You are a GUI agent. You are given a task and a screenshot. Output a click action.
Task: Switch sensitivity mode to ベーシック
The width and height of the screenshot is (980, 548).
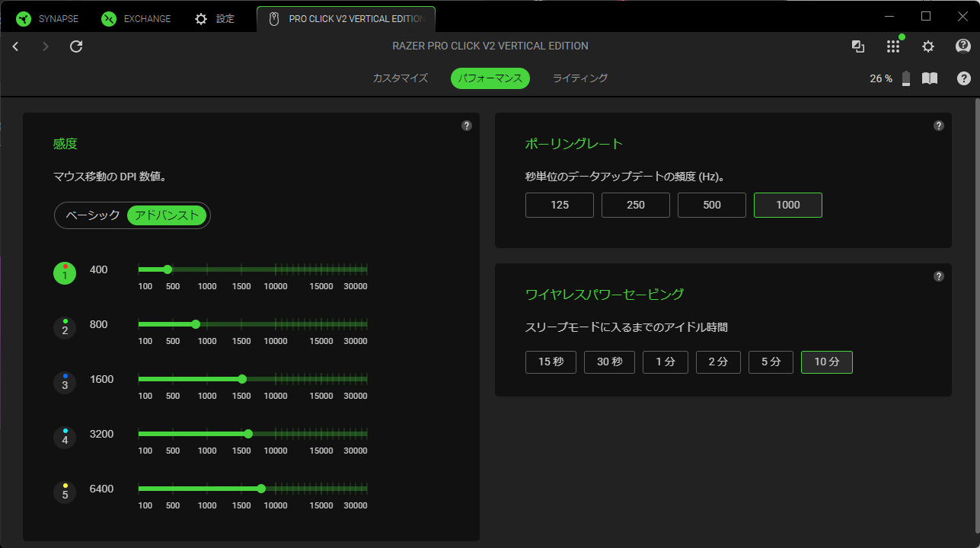93,215
